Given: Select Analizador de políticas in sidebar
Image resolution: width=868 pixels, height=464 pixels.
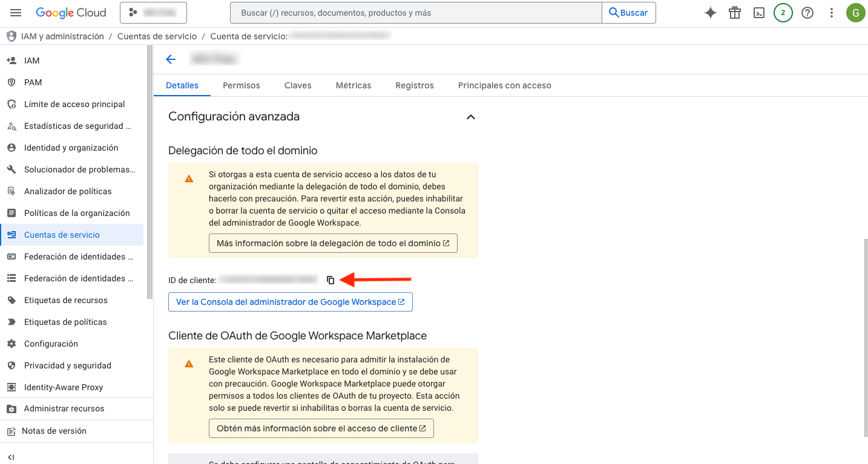Looking at the screenshot, I should tap(68, 191).
